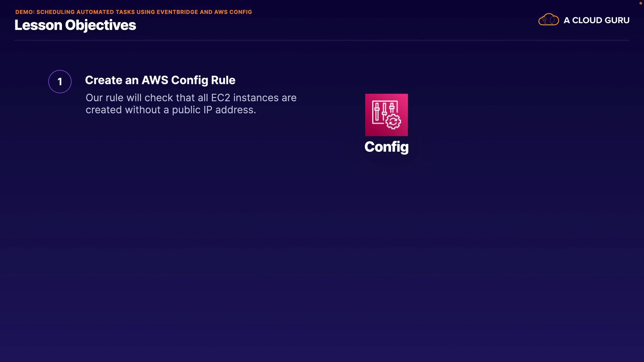Click the "A CLOUD GURU" brand text
Screen dimensions: 644x362
pos(596,20)
